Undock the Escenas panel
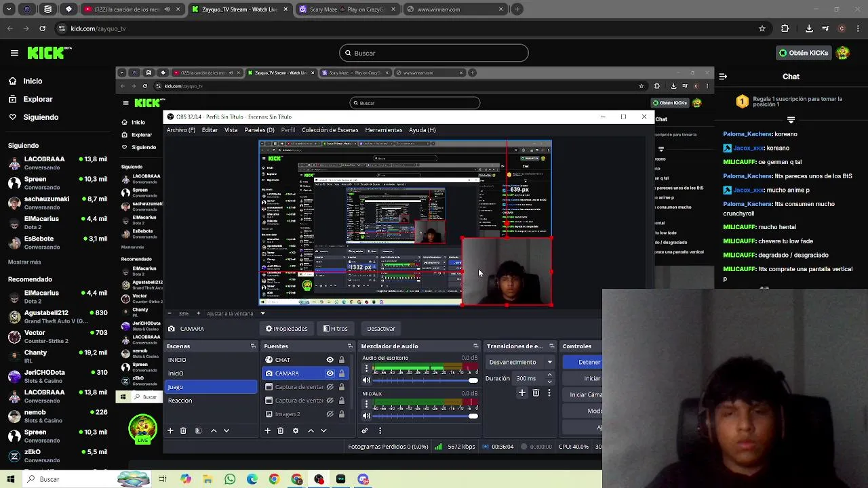 point(253,346)
